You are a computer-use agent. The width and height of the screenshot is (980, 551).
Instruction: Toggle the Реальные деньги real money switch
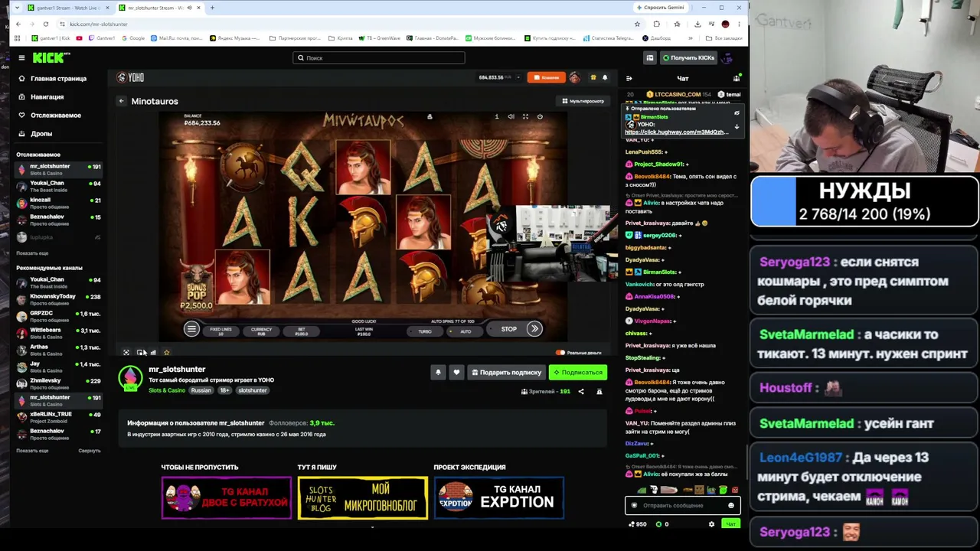560,353
